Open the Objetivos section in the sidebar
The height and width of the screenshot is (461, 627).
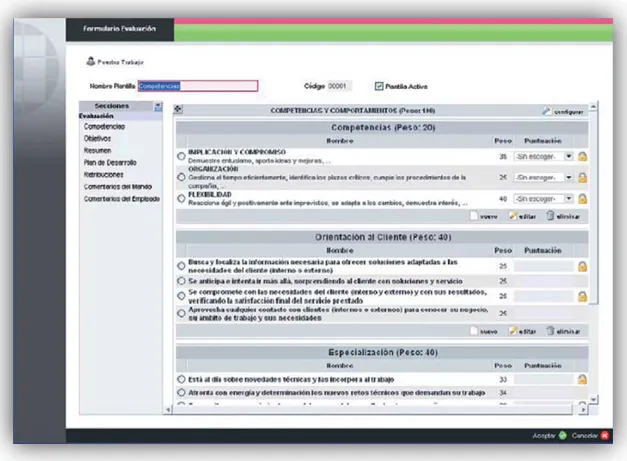[x=97, y=138]
